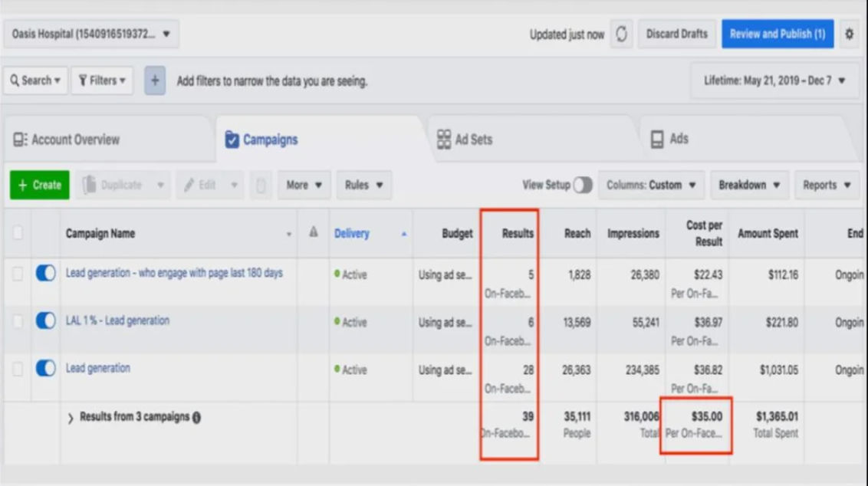Open the Columns: Custom dropdown
The image size is (868, 486).
click(x=651, y=186)
